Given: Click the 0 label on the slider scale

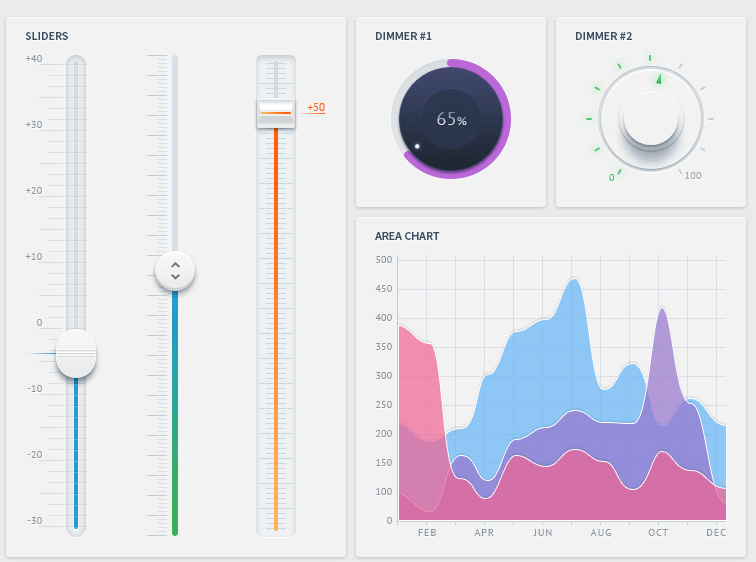Looking at the screenshot, I should pyautogui.click(x=39, y=323).
